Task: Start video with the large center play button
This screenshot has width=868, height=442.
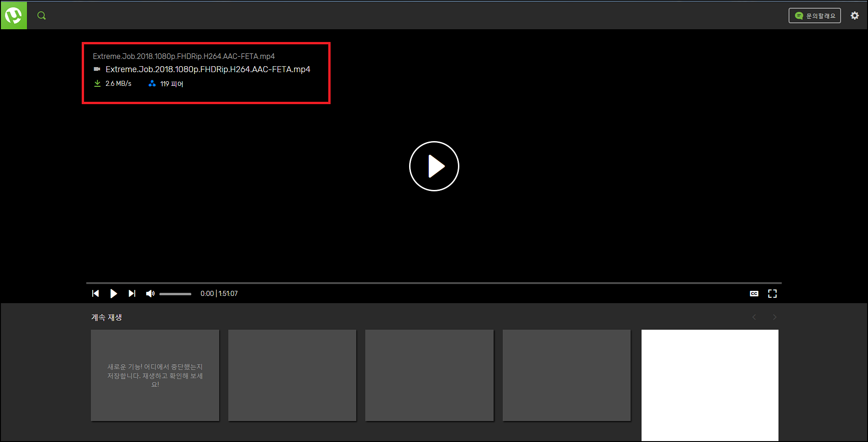Action: coord(434,166)
